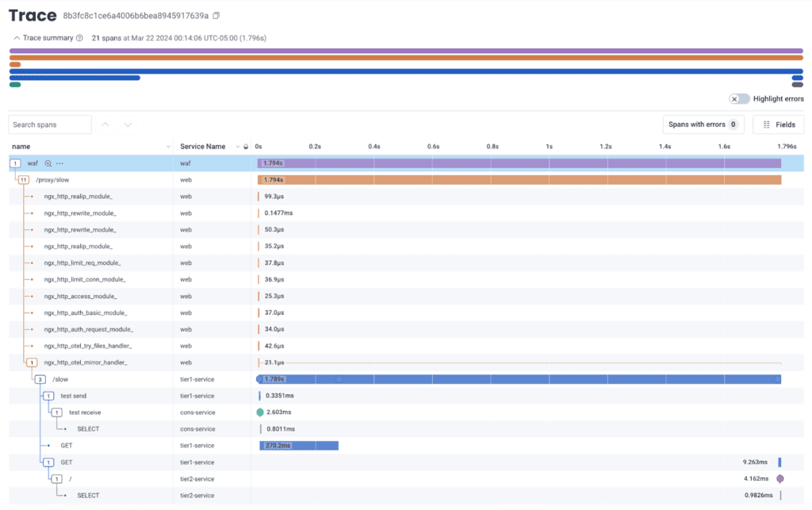The image size is (812, 510).
Task: Open the Fields selector
Action: (779, 125)
